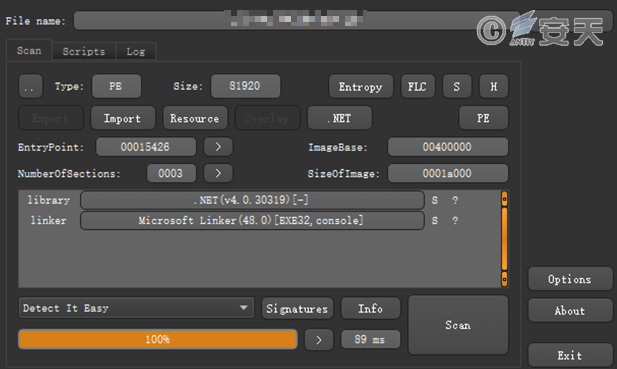
Task: Click the arrow next to progress bar
Action: (x=319, y=340)
